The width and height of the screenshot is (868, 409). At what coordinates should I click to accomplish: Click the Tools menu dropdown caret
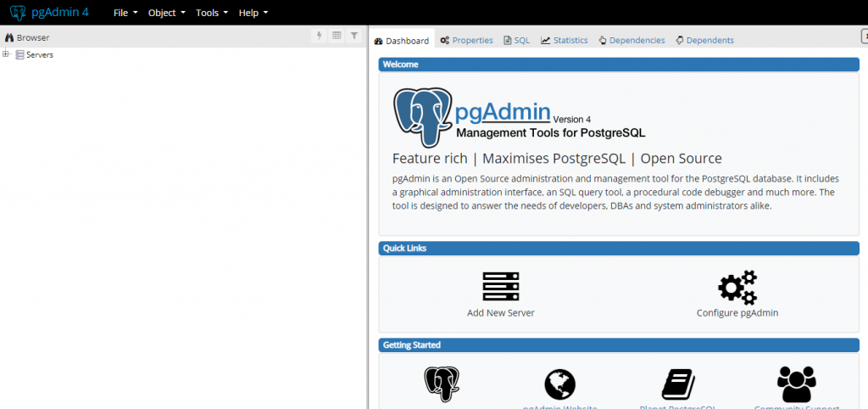coord(225,13)
